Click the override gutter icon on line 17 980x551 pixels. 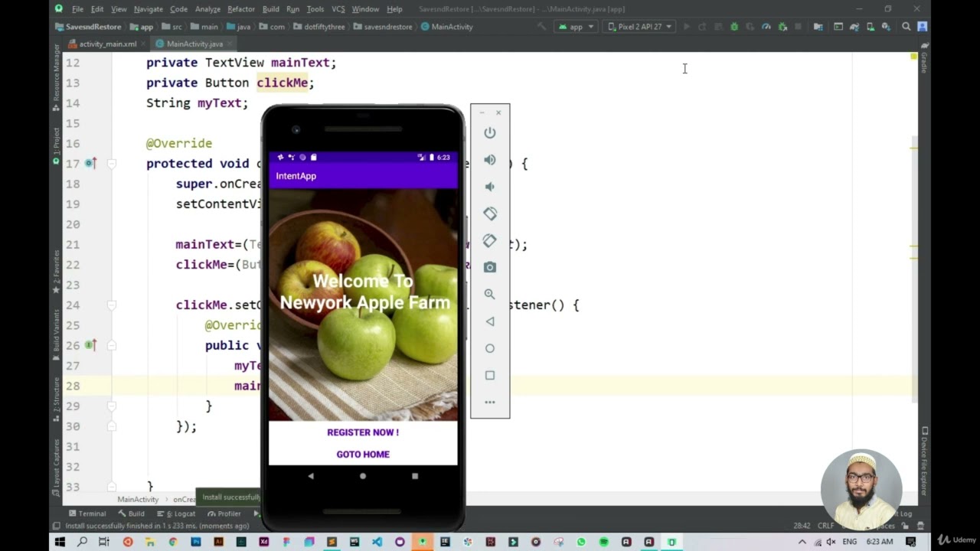90,164
